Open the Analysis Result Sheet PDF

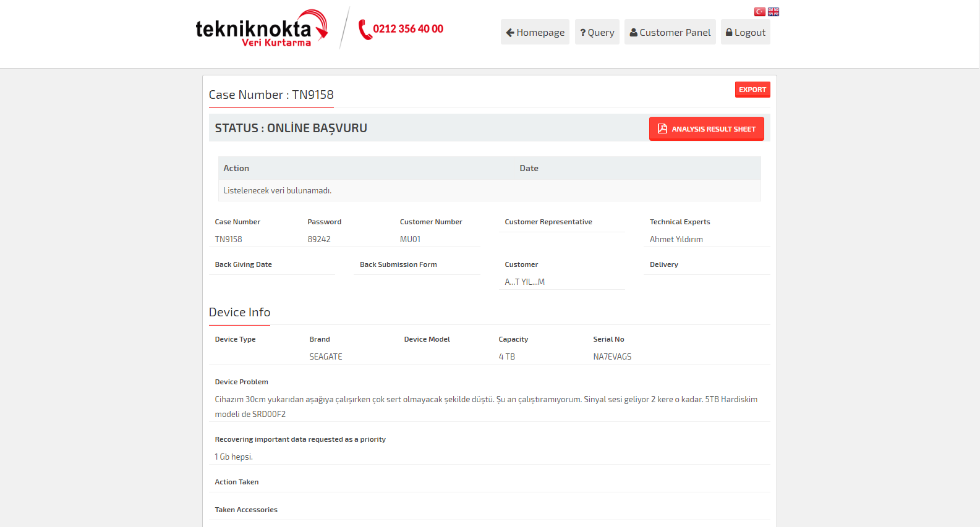[x=706, y=129]
